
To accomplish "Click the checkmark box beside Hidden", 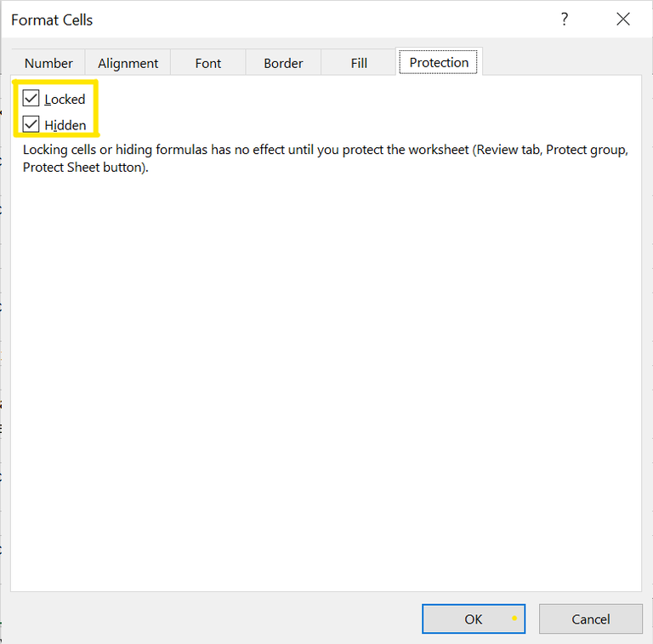I will click(x=31, y=124).
